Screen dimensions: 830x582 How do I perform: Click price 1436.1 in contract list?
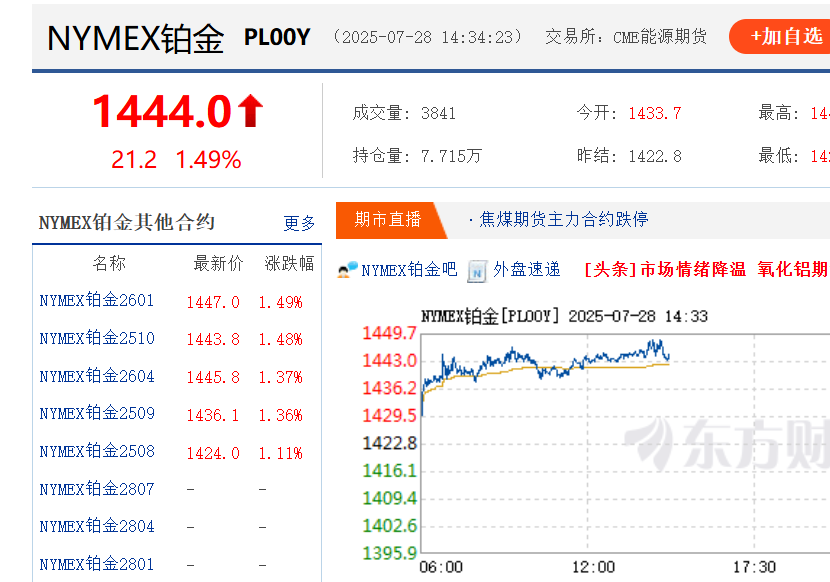(213, 415)
